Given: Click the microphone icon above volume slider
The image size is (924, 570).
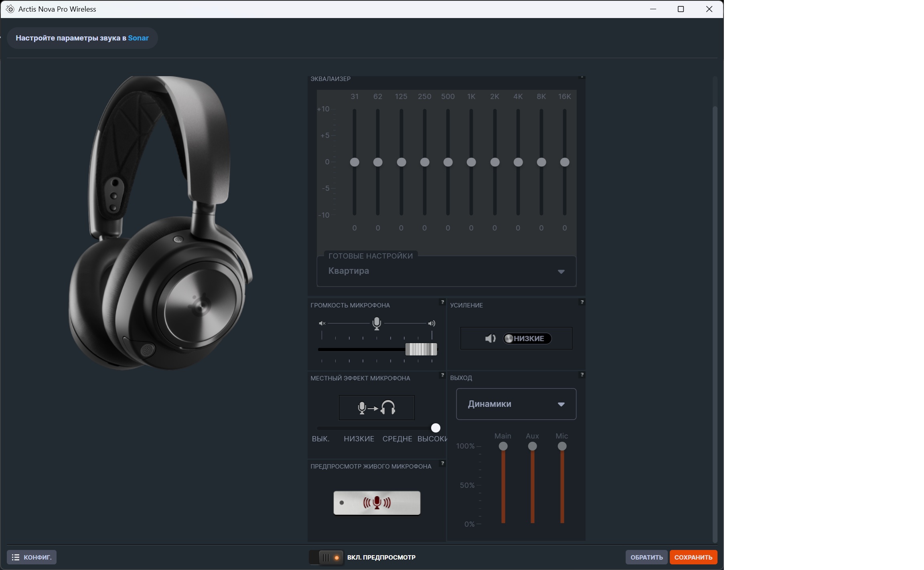Looking at the screenshot, I should point(377,323).
